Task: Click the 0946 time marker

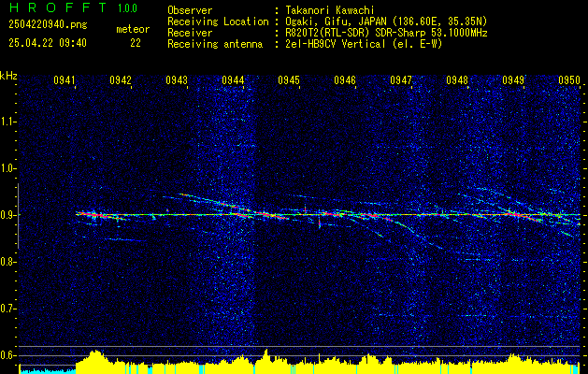Action: (x=345, y=79)
